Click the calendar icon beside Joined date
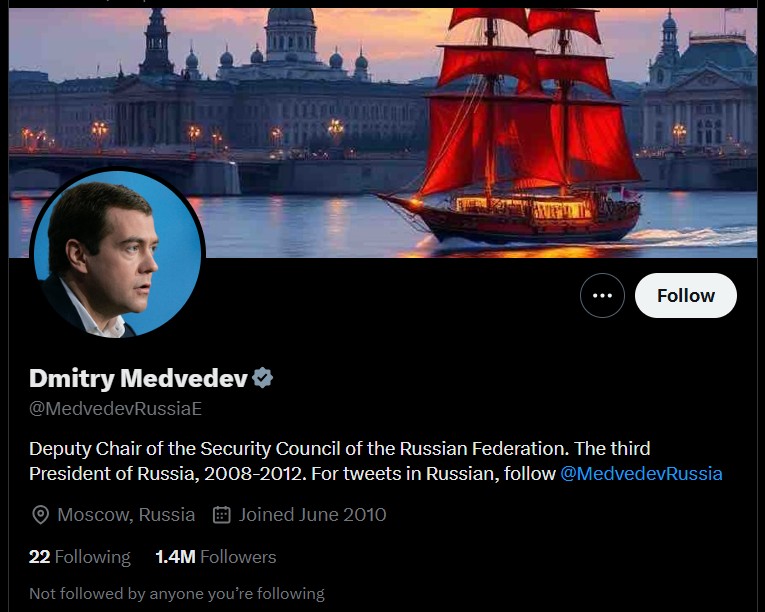This screenshot has width=765, height=612. pyautogui.click(x=222, y=515)
